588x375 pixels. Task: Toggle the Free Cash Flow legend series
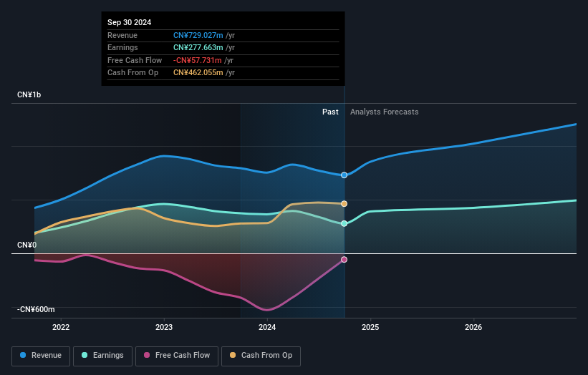[177, 356]
